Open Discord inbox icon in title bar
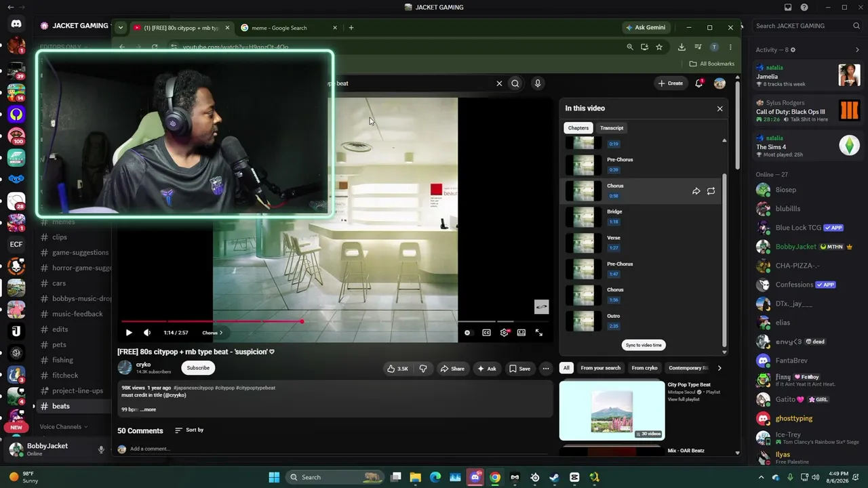The image size is (868, 488). point(788,7)
